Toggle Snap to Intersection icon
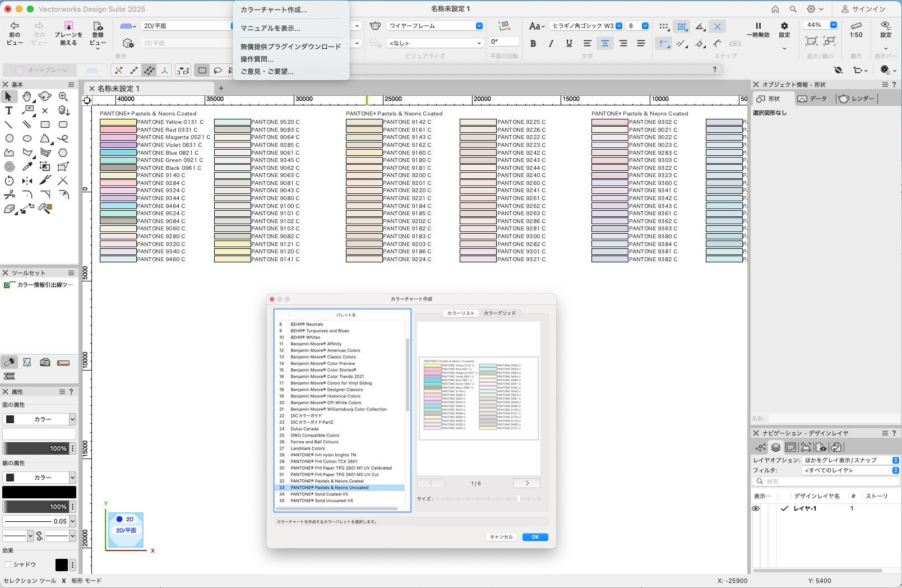 (x=718, y=26)
